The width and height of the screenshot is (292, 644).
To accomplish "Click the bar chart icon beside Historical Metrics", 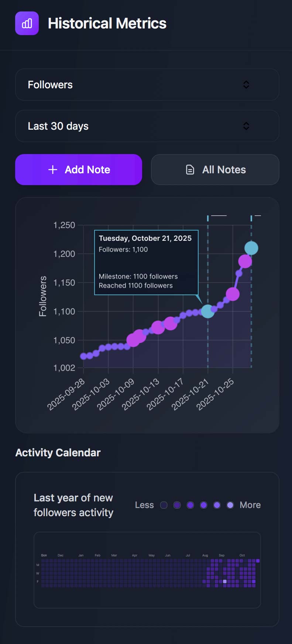I will [27, 23].
